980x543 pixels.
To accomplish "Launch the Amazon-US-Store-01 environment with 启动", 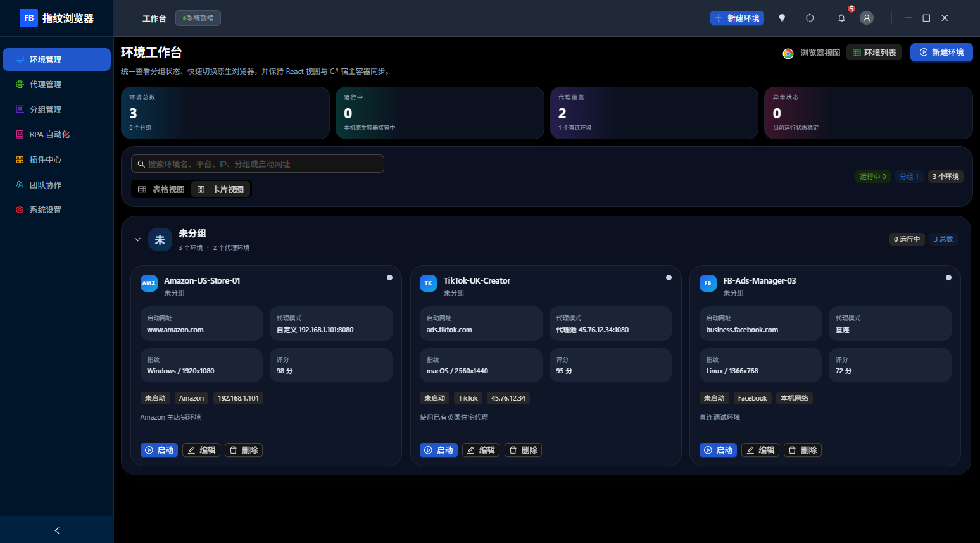I will [x=159, y=450].
